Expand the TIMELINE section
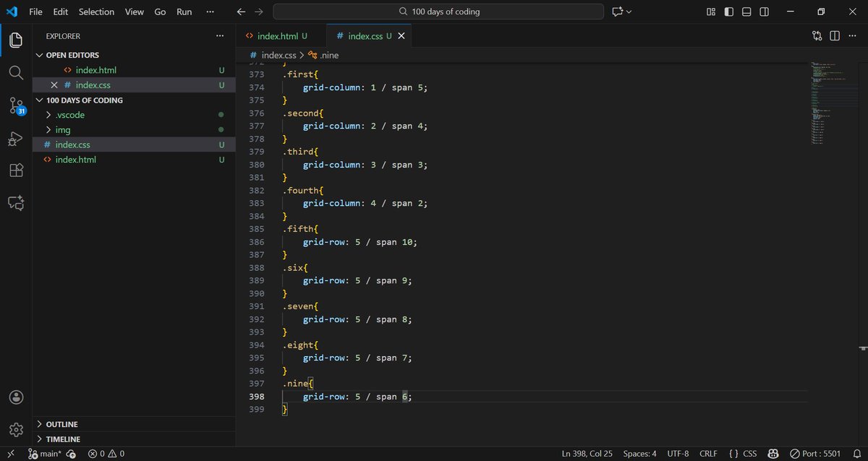This screenshot has height=461, width=868. point(135,439)
